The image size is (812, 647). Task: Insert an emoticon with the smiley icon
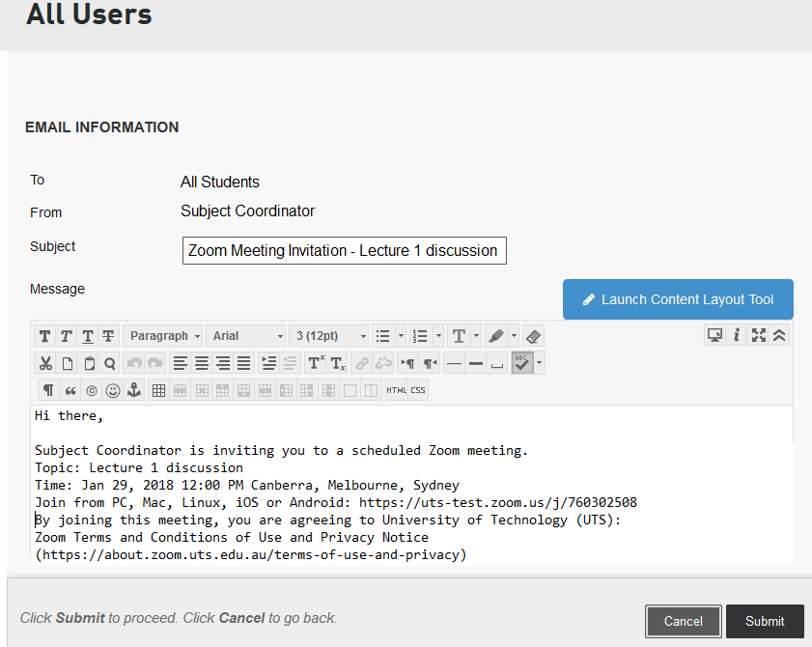coord(113,390)
